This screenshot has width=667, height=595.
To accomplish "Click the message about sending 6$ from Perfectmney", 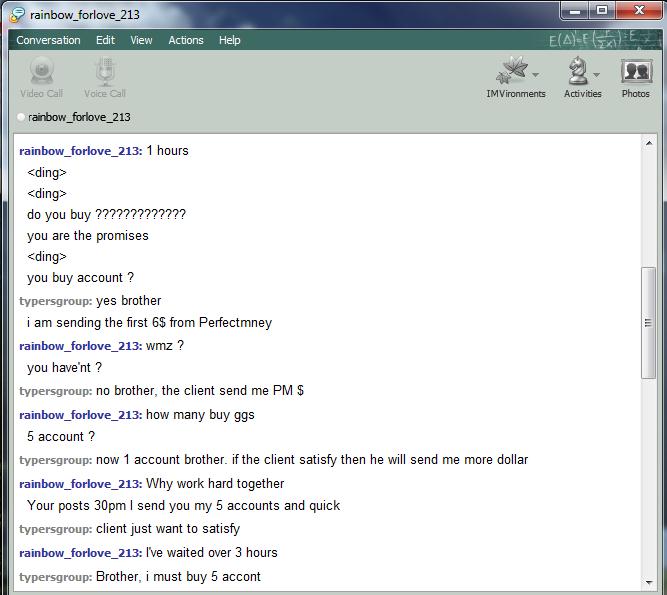I will [x=149, y=323].
